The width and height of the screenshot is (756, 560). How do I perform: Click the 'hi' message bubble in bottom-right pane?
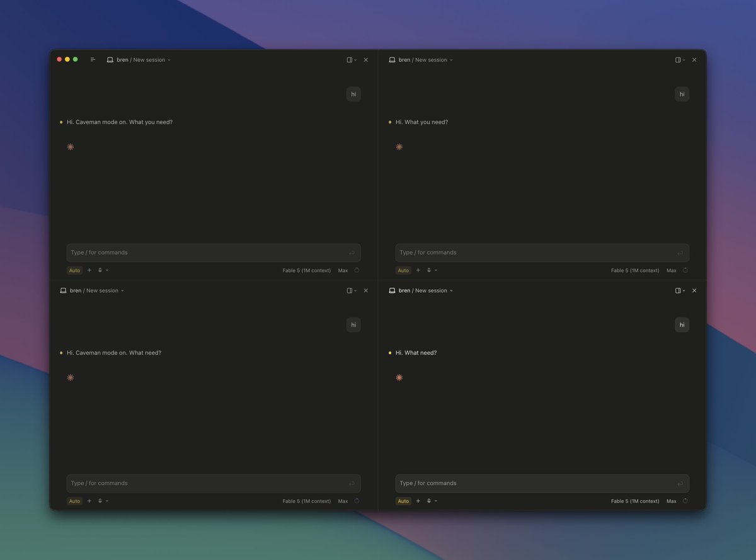(x=682, y=325)
